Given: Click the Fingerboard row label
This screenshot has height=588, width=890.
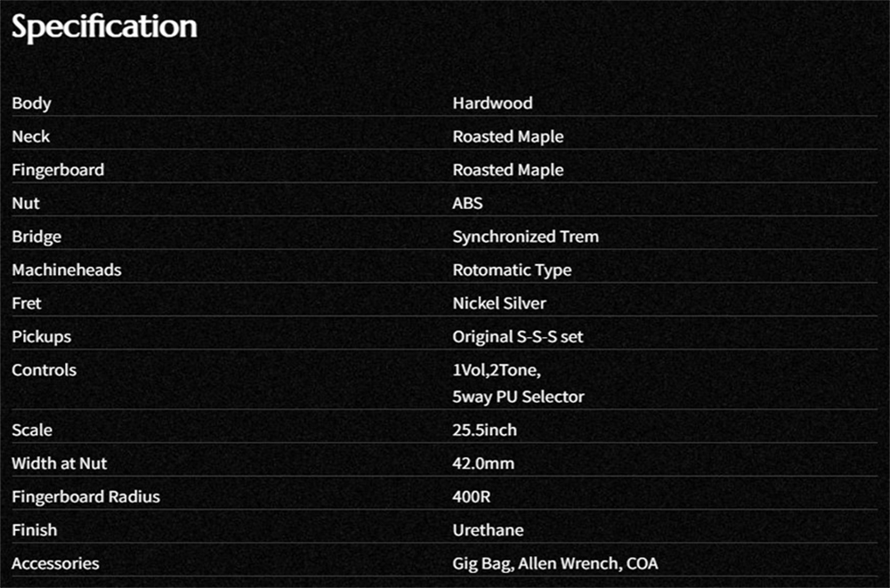Looking at the screenshot, I should tap(58, 170).
